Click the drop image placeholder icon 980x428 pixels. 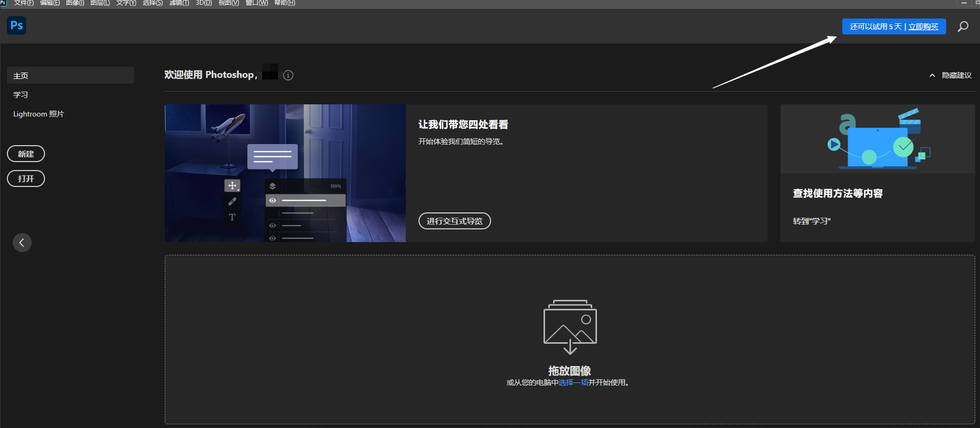[x=570, y=327]
